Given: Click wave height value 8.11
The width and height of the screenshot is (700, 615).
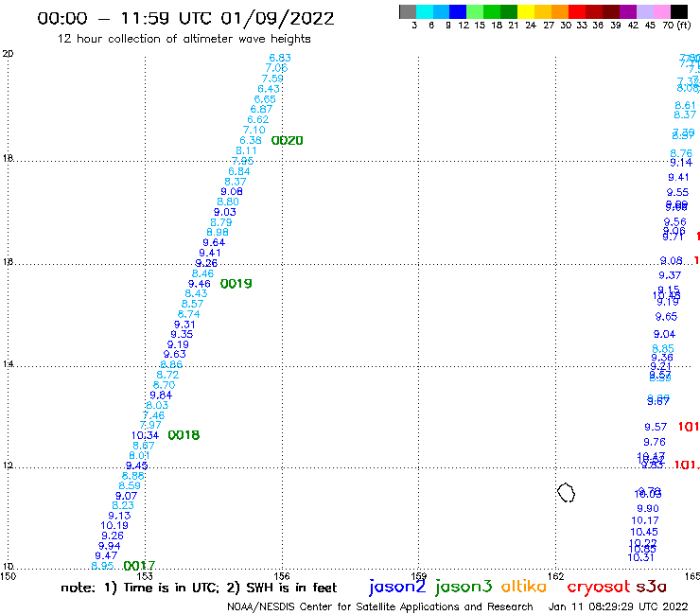Looking at the screenshot, I should click(247, 151).
